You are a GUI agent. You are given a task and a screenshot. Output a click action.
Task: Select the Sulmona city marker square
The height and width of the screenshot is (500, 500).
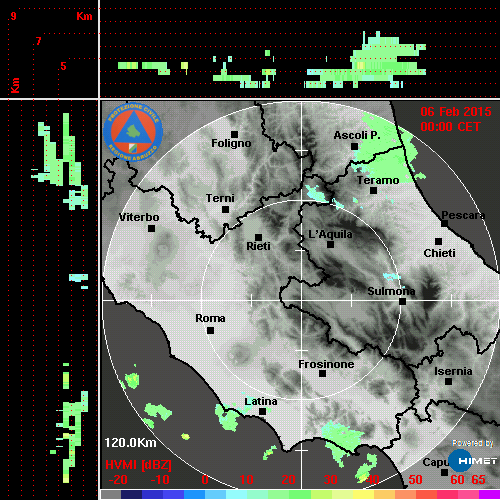pos(402,301)
